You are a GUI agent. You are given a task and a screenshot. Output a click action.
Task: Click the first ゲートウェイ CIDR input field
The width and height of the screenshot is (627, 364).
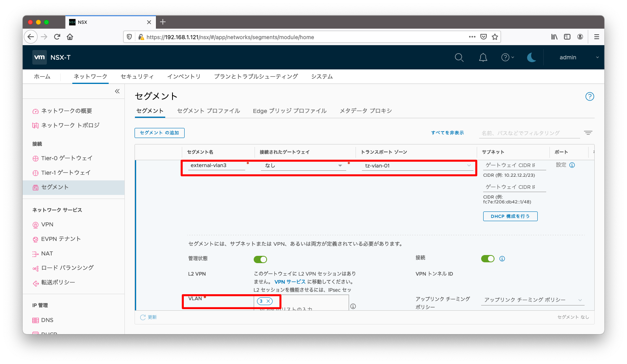(x=515, y=165)
